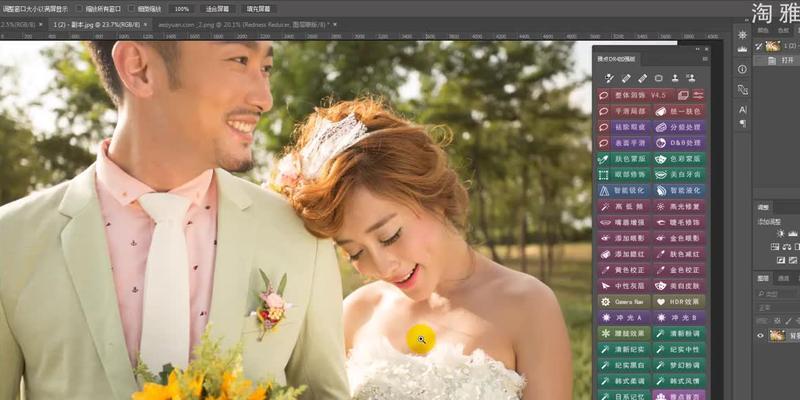Screen dimensions: 800x400
Task: Run 金色眼影 golden eyeshadow action
Action: coord(679,238)
